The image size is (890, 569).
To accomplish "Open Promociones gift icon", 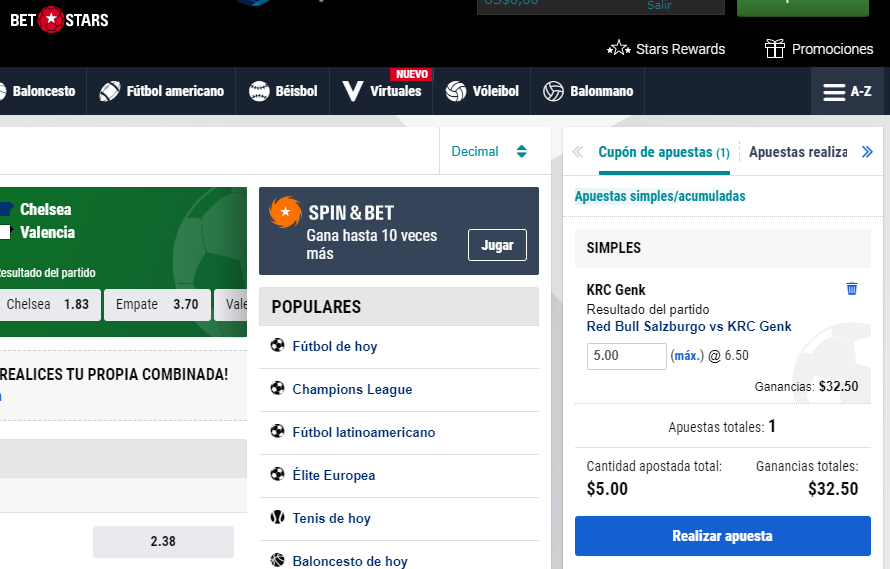I will point(774,49).
